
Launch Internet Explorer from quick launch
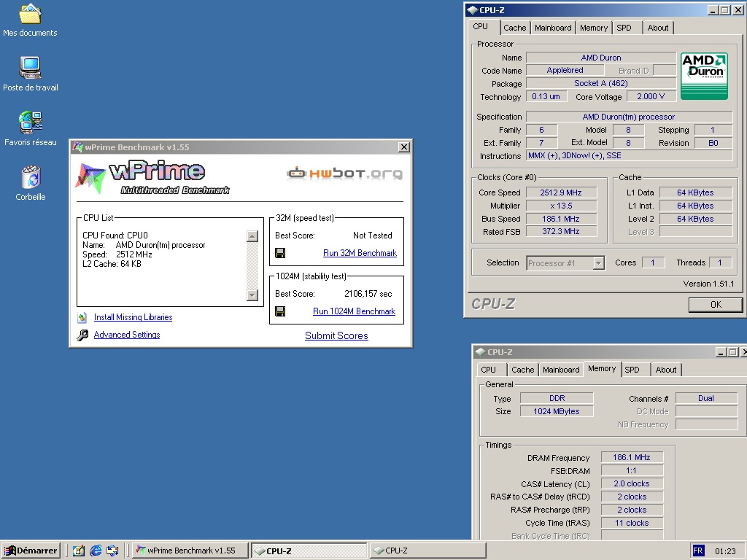(x=96, y=551)
